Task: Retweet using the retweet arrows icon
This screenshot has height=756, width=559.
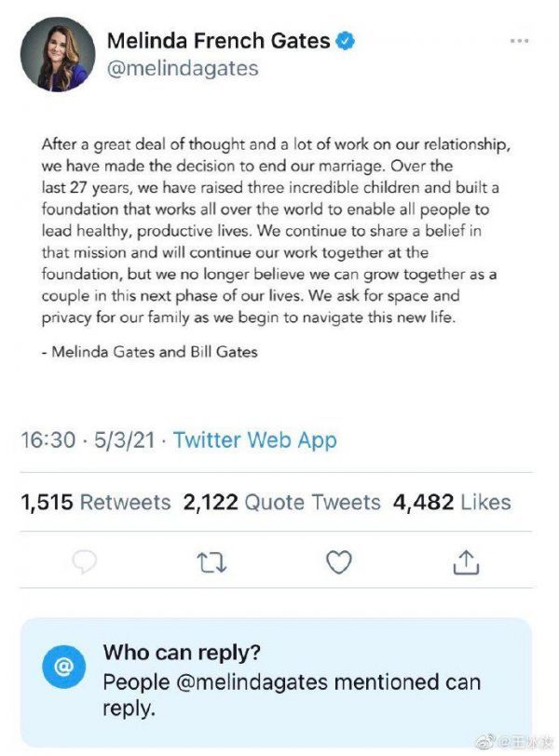Action: 211,561
